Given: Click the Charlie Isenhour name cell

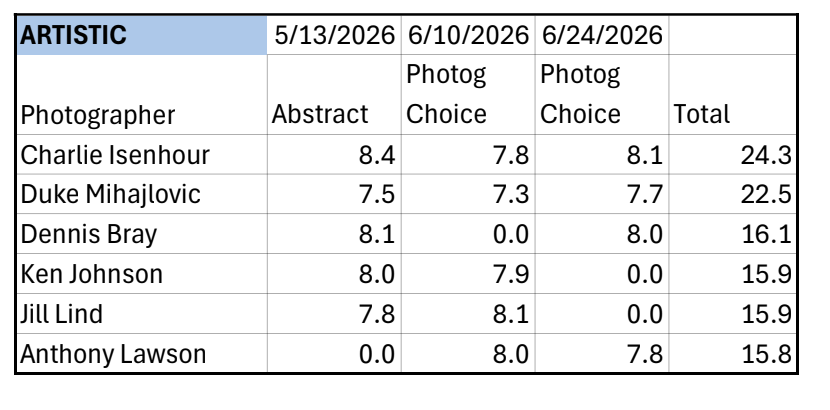Looking at the screenshot, I should point(142,154).
